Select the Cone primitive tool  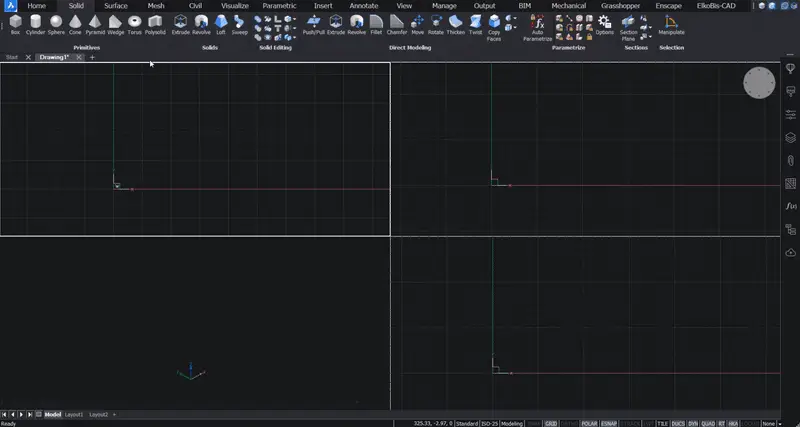click(x=75, y=24)
